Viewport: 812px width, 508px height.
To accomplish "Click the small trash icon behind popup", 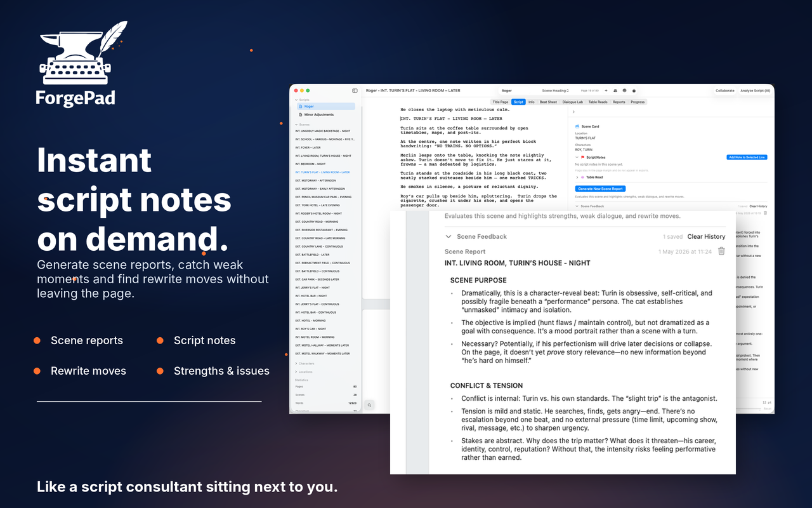I will (x=766, y=213).
